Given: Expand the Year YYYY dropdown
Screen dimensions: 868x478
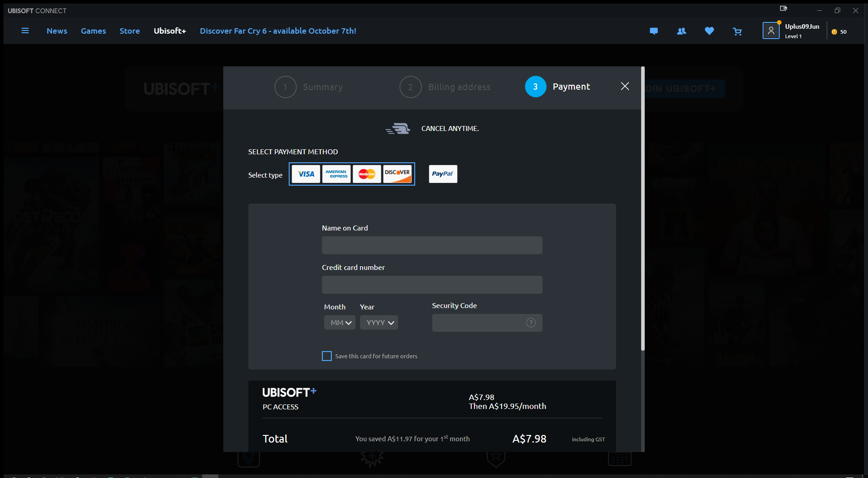Looking at the screenshot, I should pyautogui.click(x=379, y=323).
